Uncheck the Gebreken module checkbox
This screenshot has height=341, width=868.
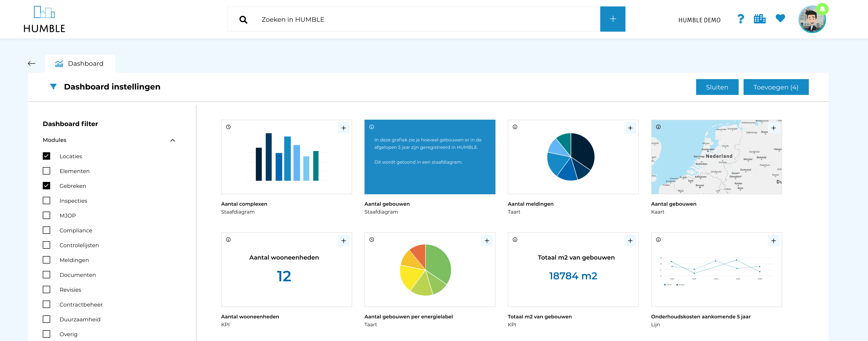pos(46,186)
